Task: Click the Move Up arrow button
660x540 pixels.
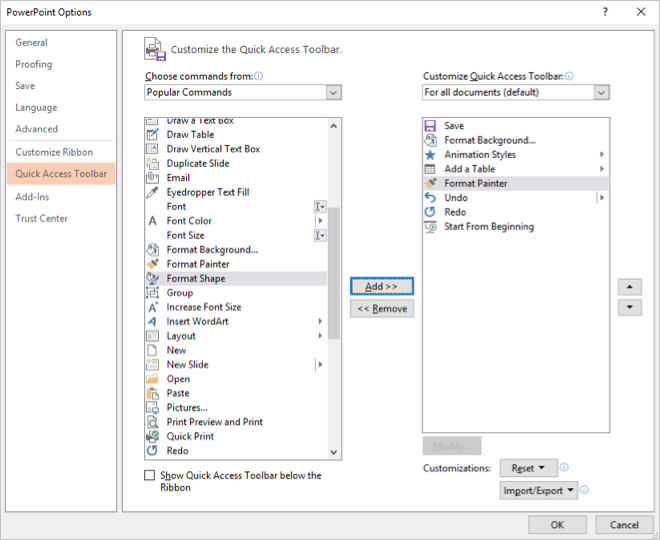Action: (629, 286)
